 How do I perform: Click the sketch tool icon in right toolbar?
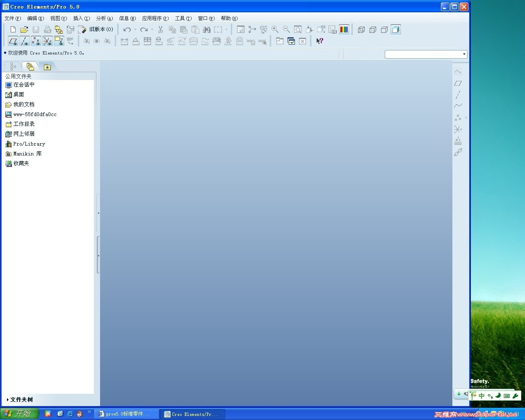(x=458, y=72)
